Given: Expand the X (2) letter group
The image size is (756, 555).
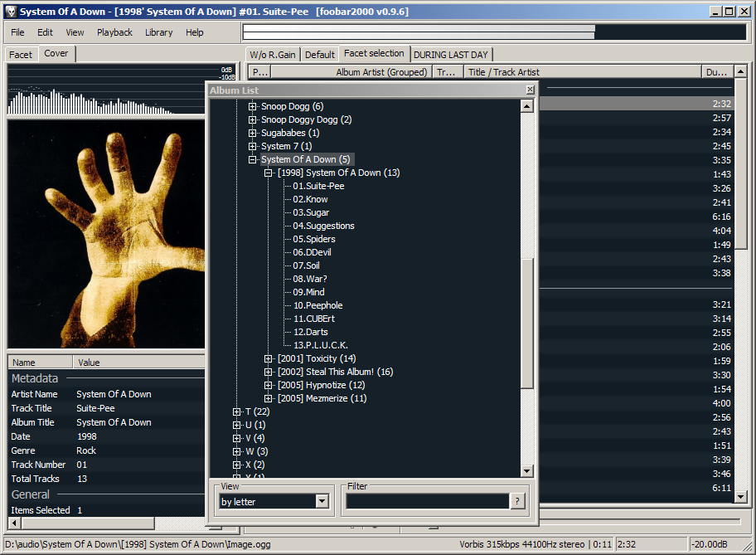Looking at the screenshot, I should tap(236, 465).
